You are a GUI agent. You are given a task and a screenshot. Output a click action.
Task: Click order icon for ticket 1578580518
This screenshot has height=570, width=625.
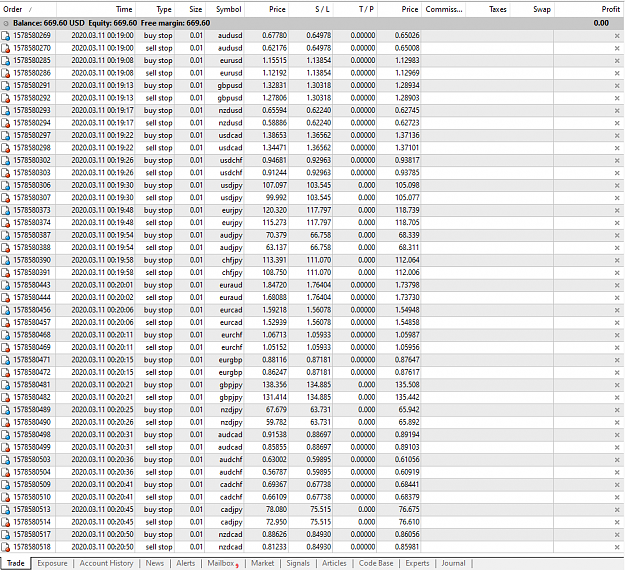(6, 547)
